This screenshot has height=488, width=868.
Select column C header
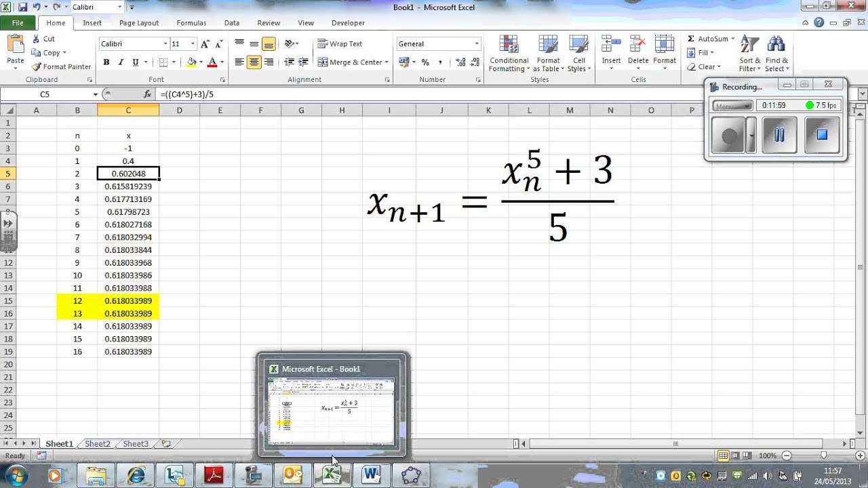128,110
